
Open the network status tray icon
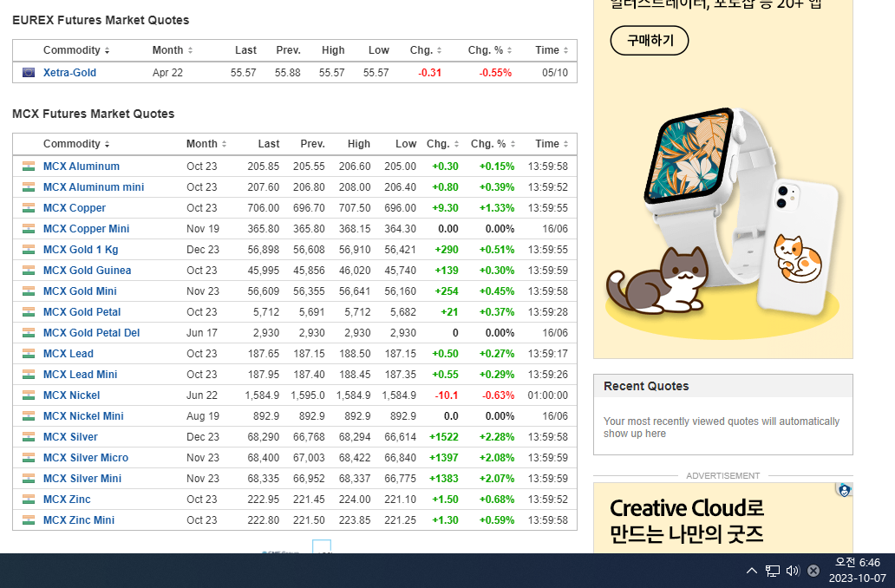(772, 571)
